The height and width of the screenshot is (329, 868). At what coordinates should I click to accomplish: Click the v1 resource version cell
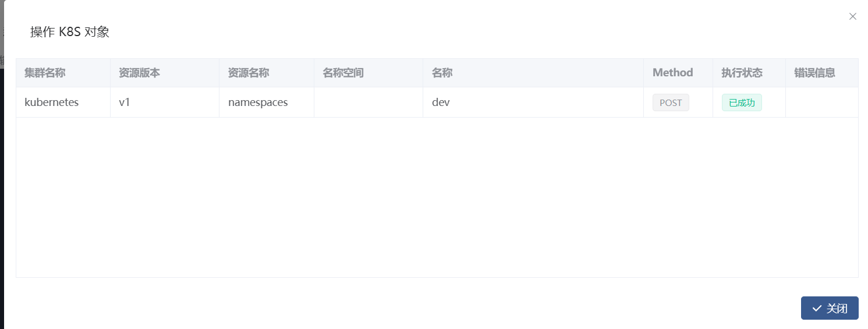(165, 102)
